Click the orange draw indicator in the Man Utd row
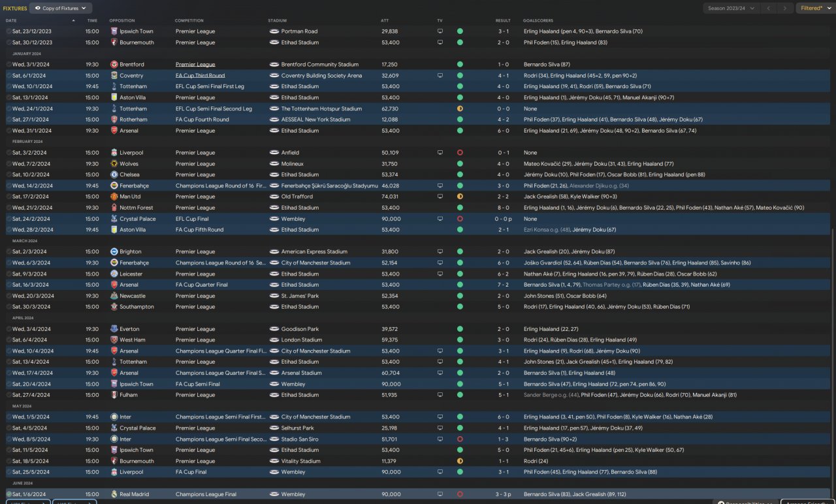 tap(460, 197)
